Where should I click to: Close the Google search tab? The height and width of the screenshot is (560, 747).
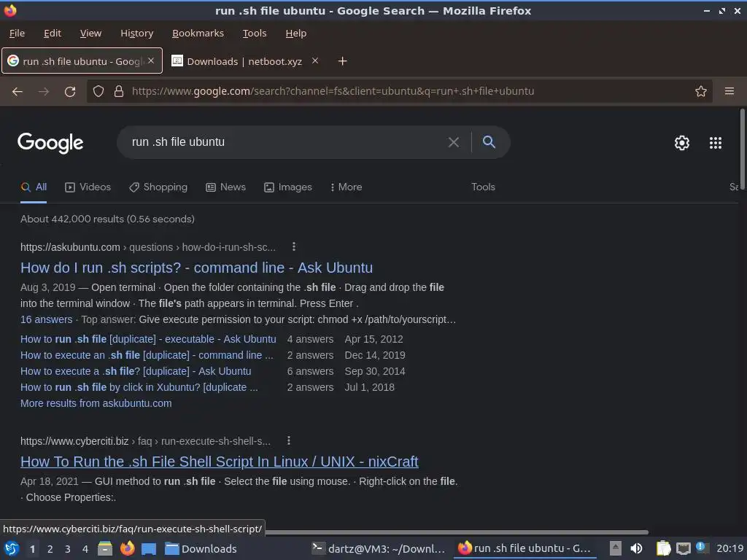pyautogui.click(x=151, y=61)
